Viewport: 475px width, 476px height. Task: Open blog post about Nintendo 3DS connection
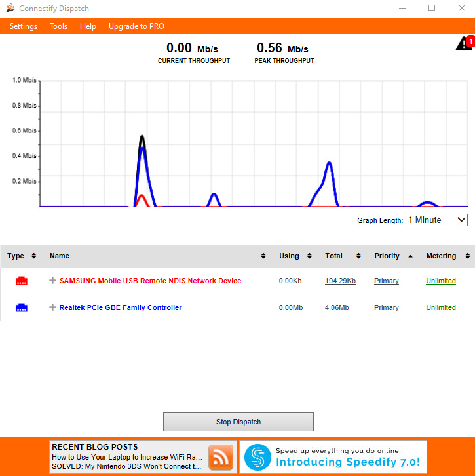tap(126, 466)
